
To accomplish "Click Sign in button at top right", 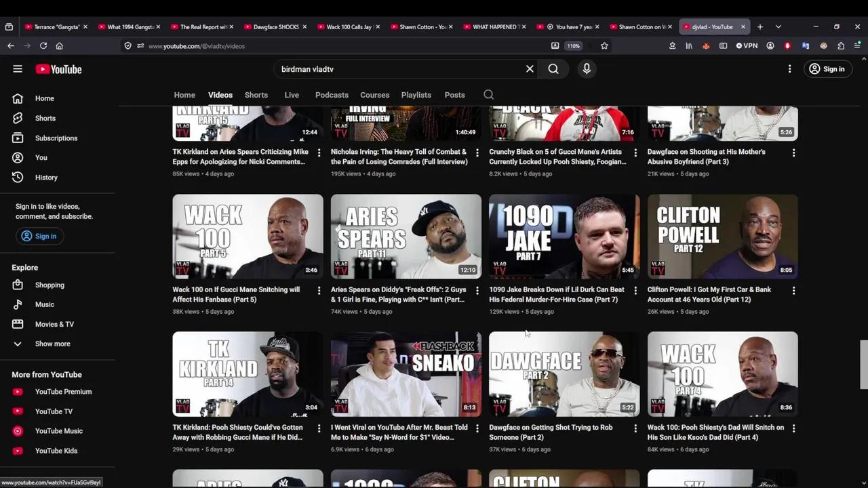I will pos(827,68).
